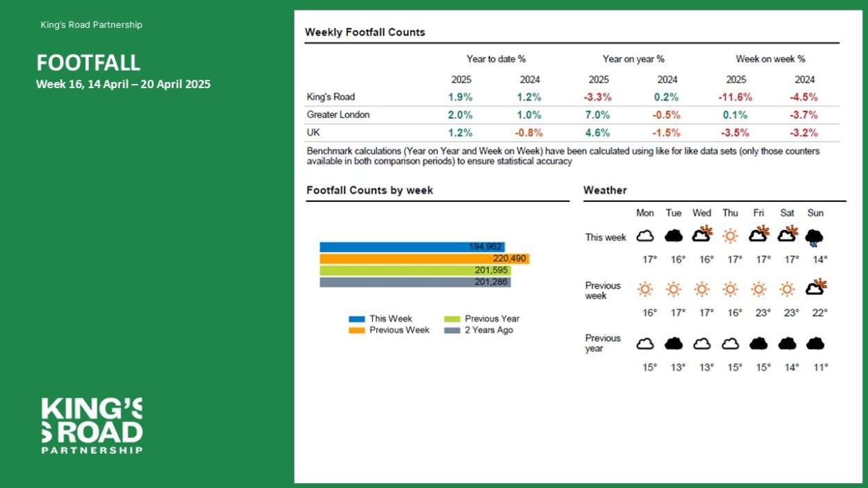This screenshot has height=488, width=868.
Task: Click the 0.1% Greater London value
Action: click(x=735, y=115)
